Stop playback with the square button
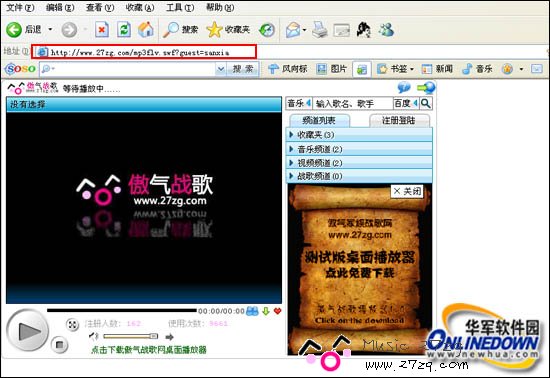Viewport: 550px width, 378px height. coord(59,345)
